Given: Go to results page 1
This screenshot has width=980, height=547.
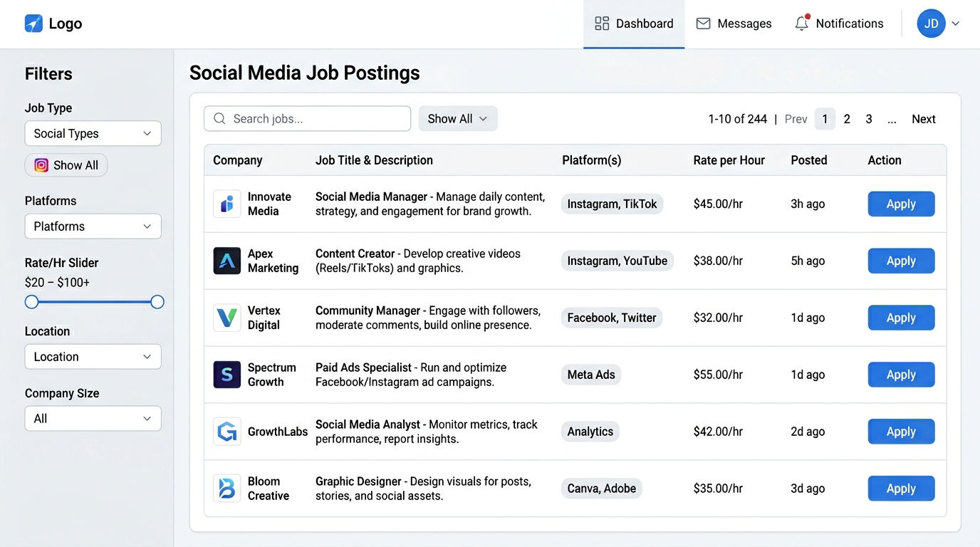Looking at the screenshot, I should pyautogui.click(x=825, y=119).
